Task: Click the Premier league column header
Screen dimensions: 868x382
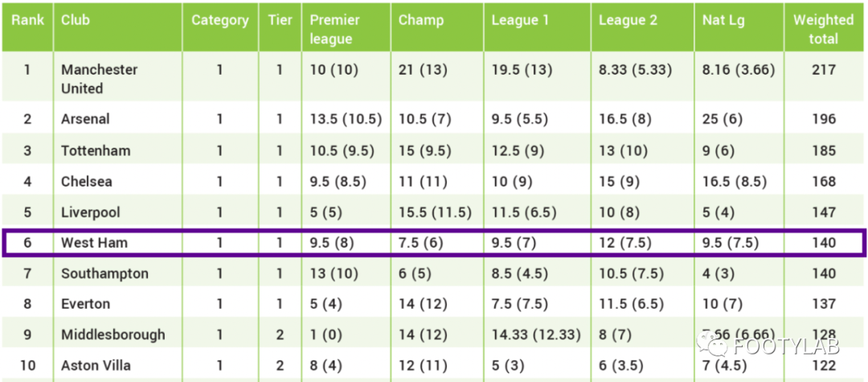Action: tap(335, 29)
